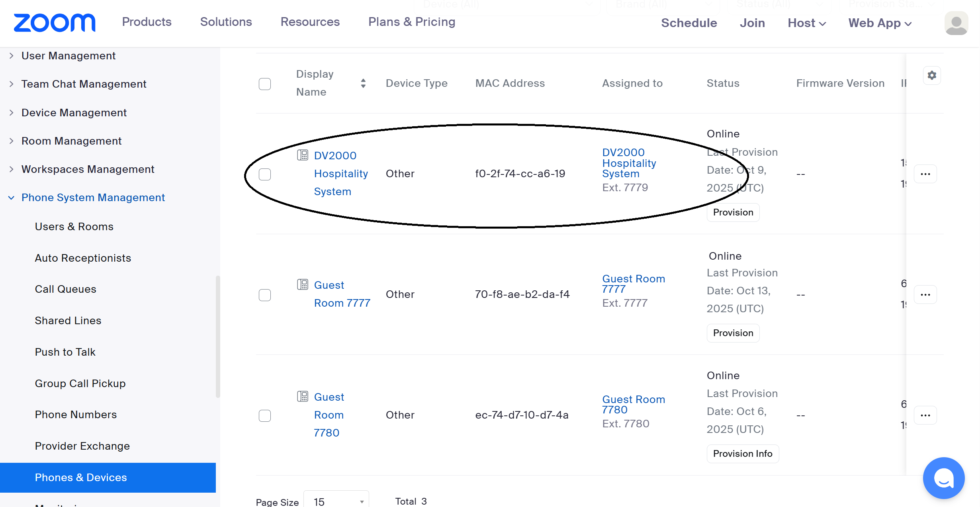Open the Page Size dropdown
The height and width of the screenshot is (507, 980).
pos(336,501)
